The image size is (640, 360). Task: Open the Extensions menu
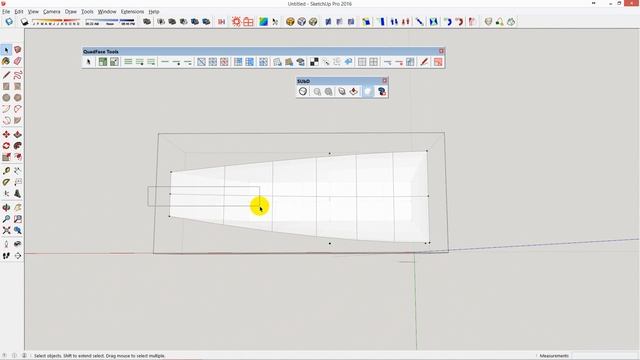pyautogui.click(x=132, y=11)
